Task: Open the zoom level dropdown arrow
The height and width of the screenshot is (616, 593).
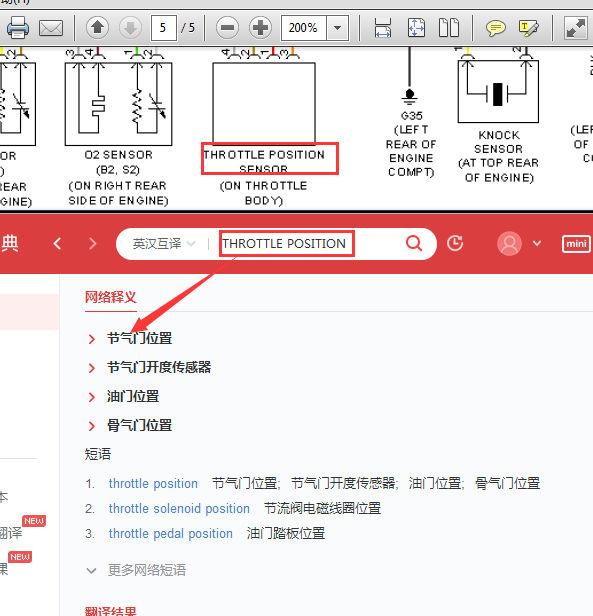Action: click(338, 28)
